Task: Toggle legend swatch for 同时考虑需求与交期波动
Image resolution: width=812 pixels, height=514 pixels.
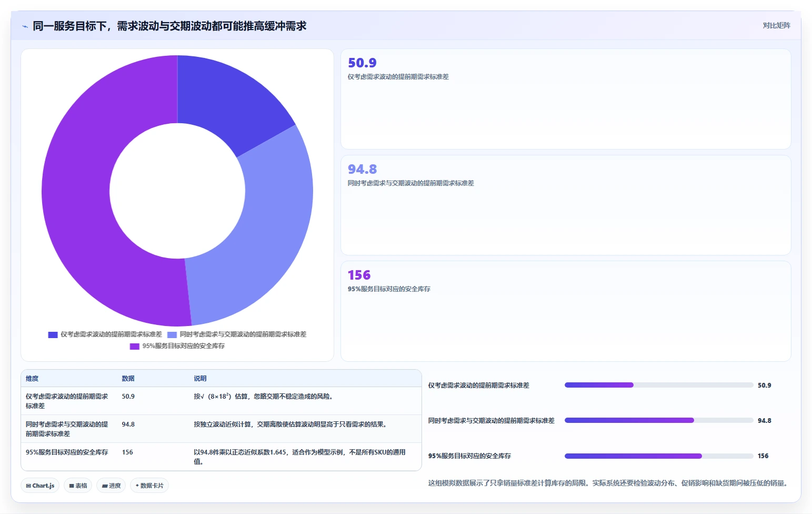Action: point(172,335)
